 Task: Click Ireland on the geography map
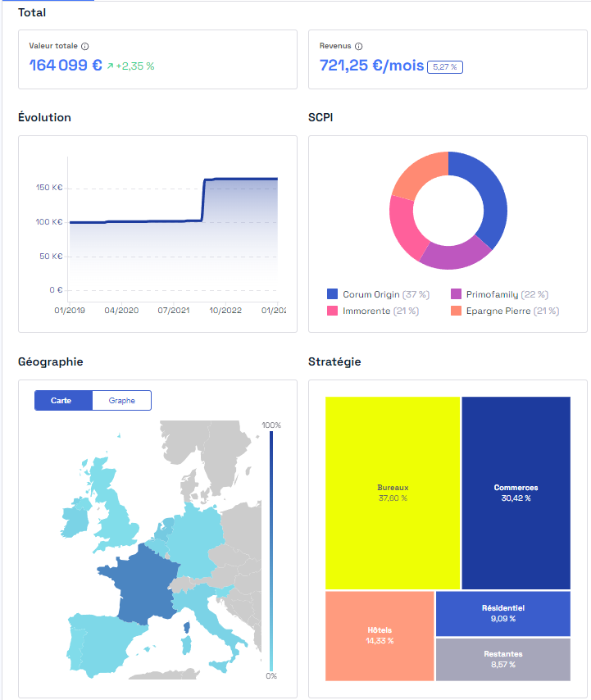point(74,523)
